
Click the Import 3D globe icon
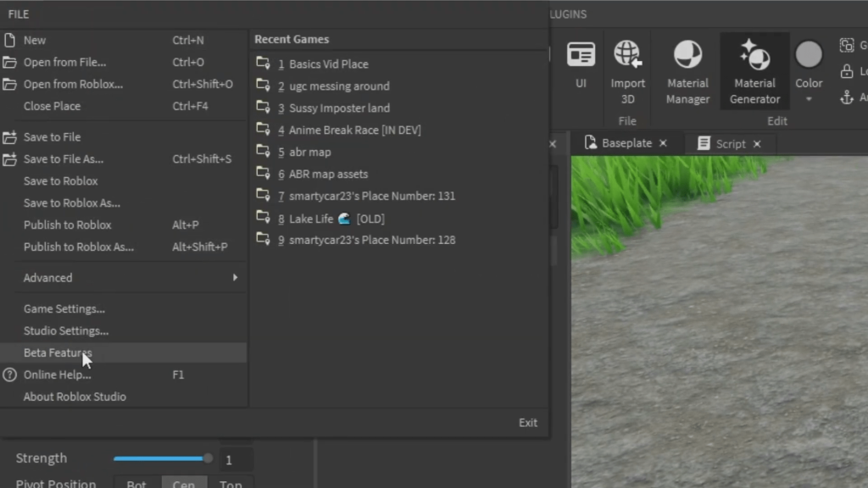(627, 54)
